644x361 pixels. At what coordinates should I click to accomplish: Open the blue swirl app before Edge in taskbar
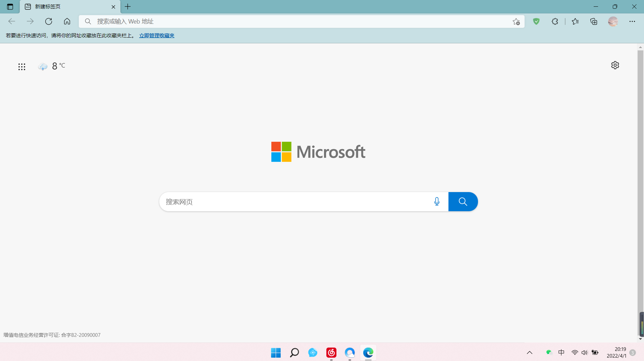[x=350, y=353]
